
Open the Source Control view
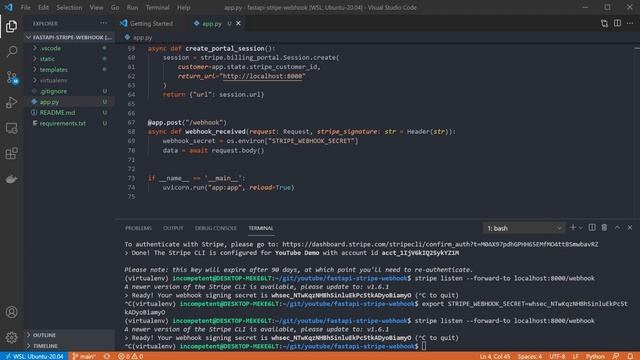click(11, 77)
